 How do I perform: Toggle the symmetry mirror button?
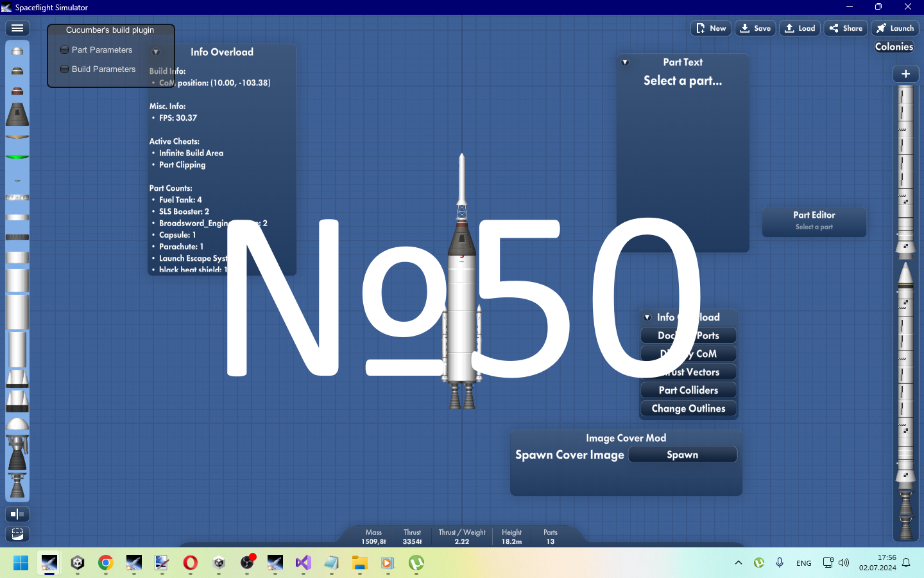(17, 514)
